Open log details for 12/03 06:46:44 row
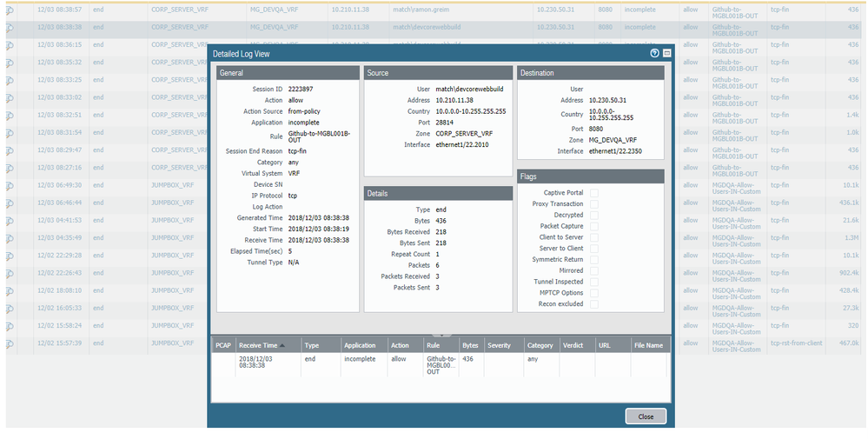Viewport: 868px width, 439px height. (x=10, y=204)
